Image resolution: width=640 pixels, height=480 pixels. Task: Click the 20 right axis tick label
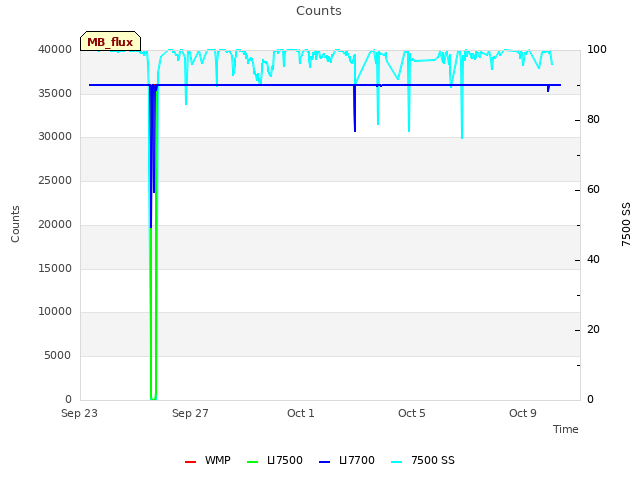(593, 329)
